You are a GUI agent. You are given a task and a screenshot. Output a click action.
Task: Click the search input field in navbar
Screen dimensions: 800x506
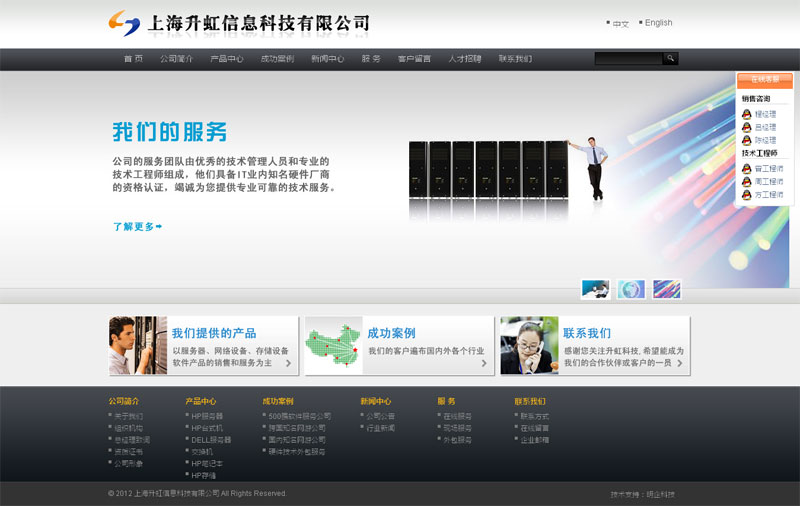coord(629,59)
